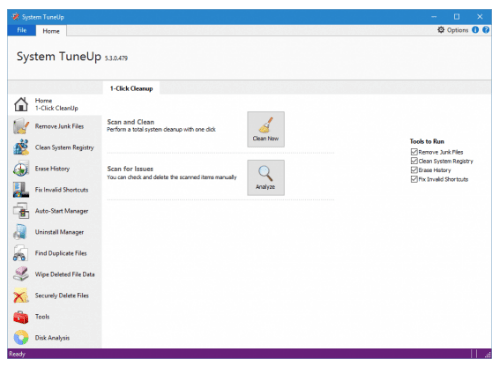Click the Auto-Start Manager icon
Image resolution: width=498 pixels, height=367 pixels.
tap(21, 211)
